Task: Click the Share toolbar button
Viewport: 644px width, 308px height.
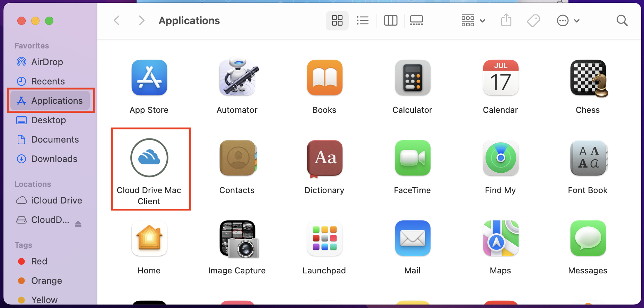Action: click(x=506, y=20)
